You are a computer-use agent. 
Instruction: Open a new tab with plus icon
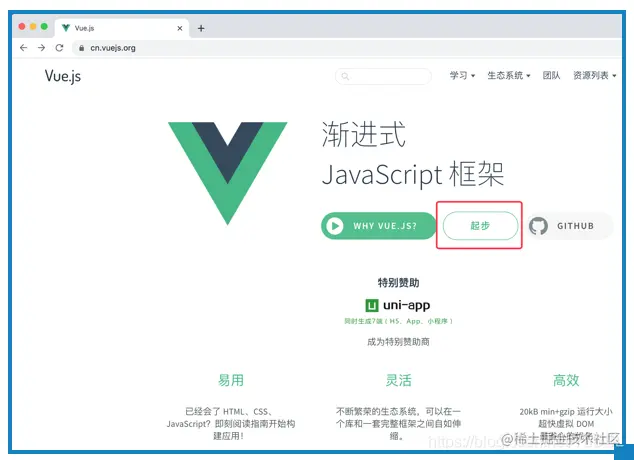[201, 28]
